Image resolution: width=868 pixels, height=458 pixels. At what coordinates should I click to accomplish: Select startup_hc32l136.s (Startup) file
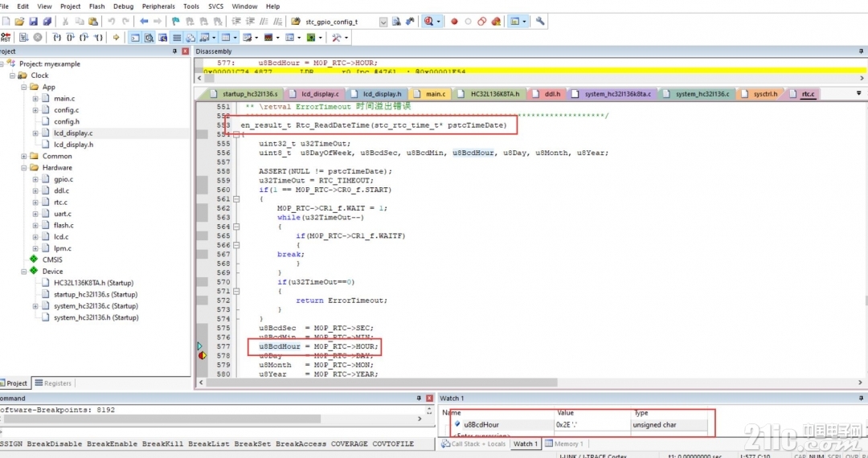(95, 294)
